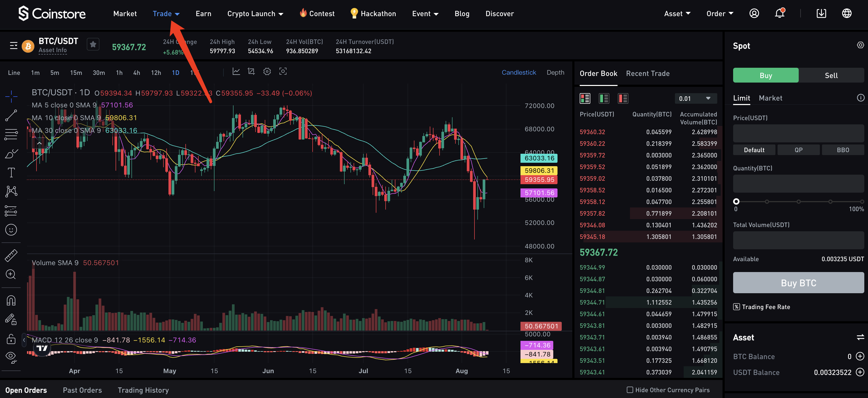Click the Quantity(BTC) input field
The width and height of the screenshot is (868, 398).
[799, 184]
